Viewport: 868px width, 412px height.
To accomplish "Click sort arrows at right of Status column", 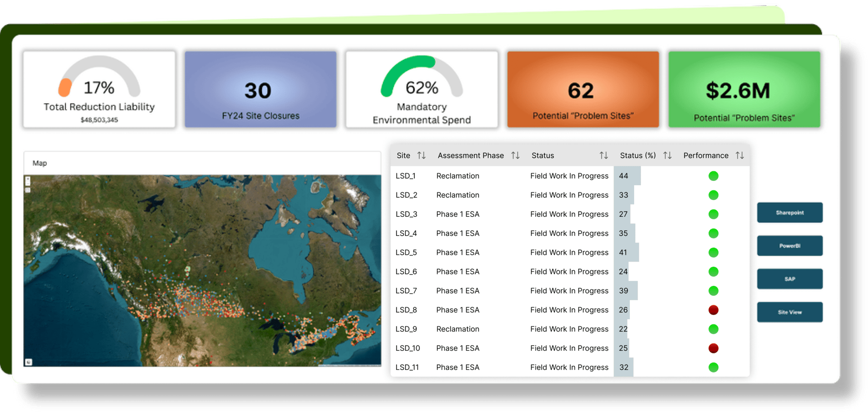I will click(604, 155).
